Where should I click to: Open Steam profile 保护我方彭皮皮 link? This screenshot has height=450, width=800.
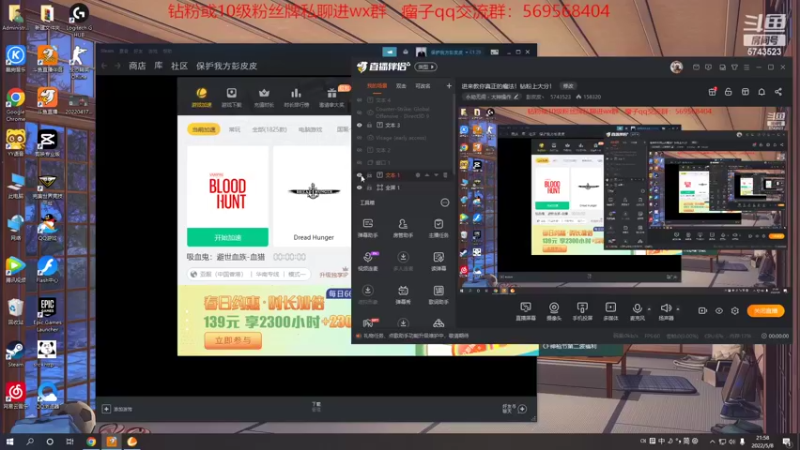227,66
